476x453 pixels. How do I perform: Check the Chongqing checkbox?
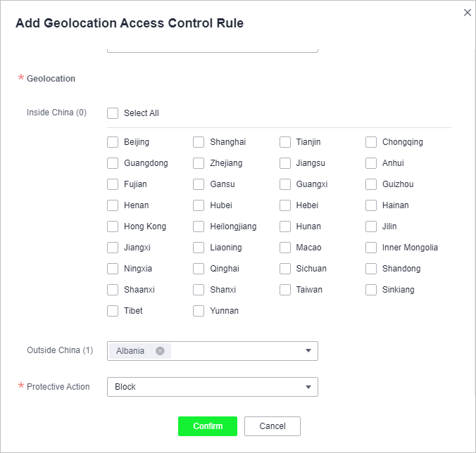(371, 142)
